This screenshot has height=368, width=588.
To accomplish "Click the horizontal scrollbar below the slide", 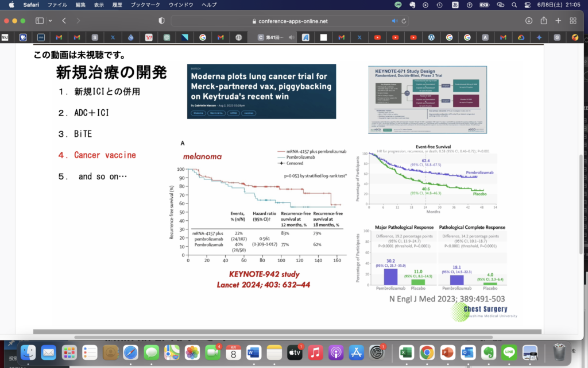I will 287,332.
